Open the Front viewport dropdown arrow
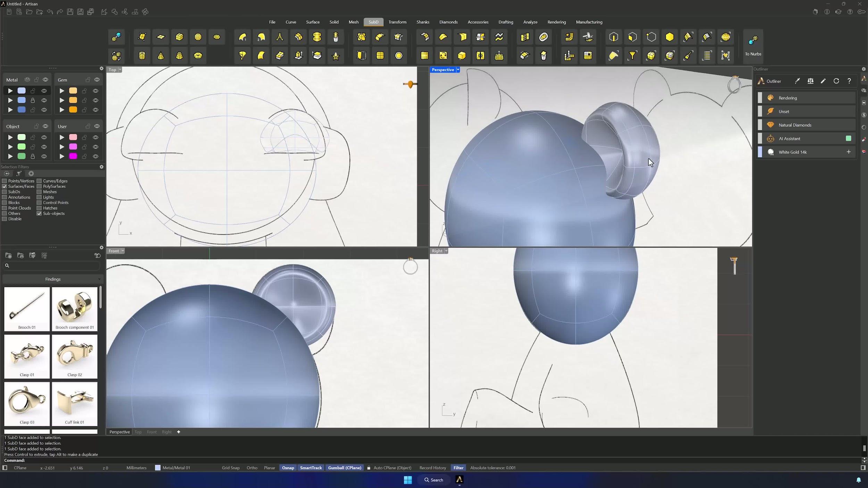Viewport: 868px width, 488px height. click(123, 251)
